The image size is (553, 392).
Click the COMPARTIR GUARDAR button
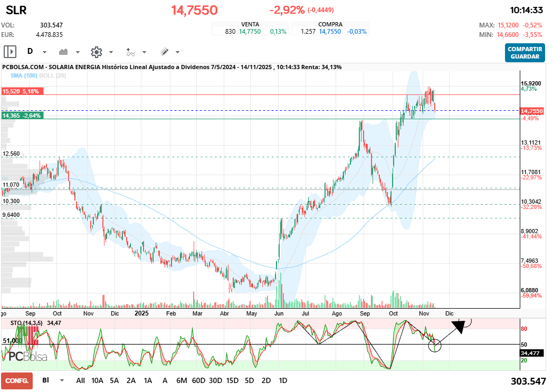525,53
